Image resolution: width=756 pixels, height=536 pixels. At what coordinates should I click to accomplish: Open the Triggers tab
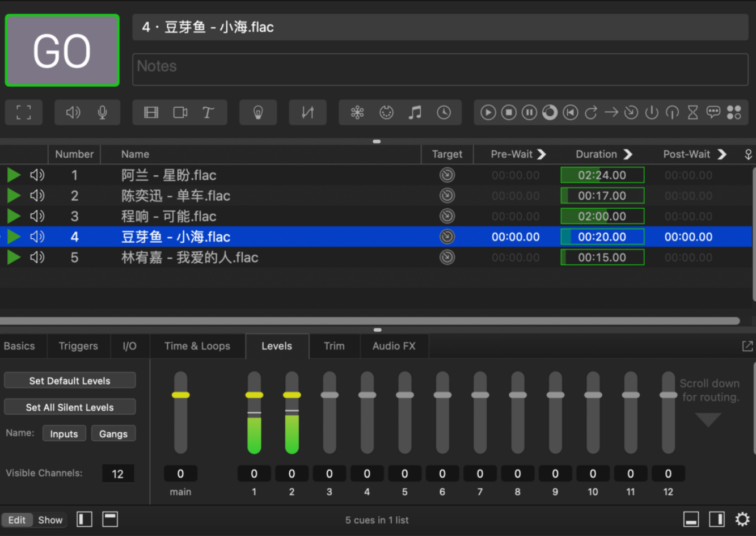(78, 346)
